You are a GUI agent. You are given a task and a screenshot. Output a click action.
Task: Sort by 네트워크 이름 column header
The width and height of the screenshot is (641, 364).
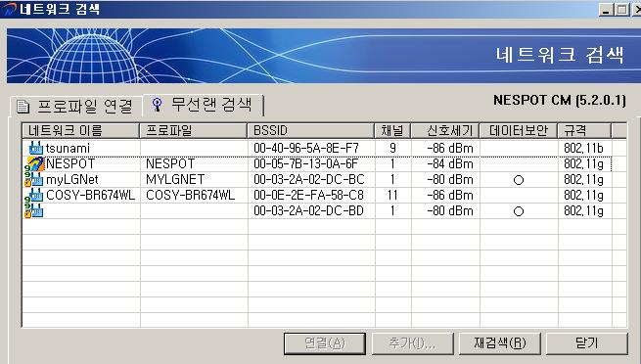(80, 131)
